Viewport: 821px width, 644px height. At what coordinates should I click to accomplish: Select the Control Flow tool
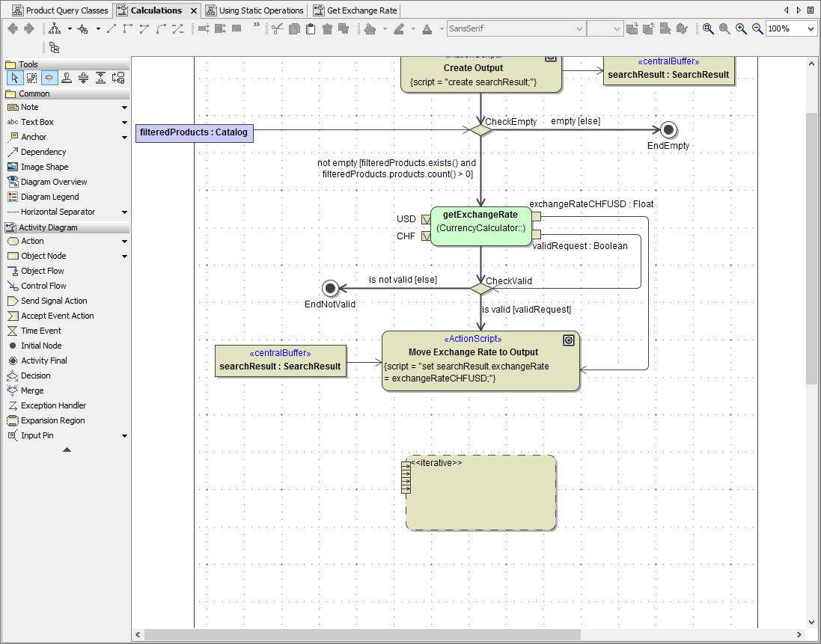click(43, 286)
